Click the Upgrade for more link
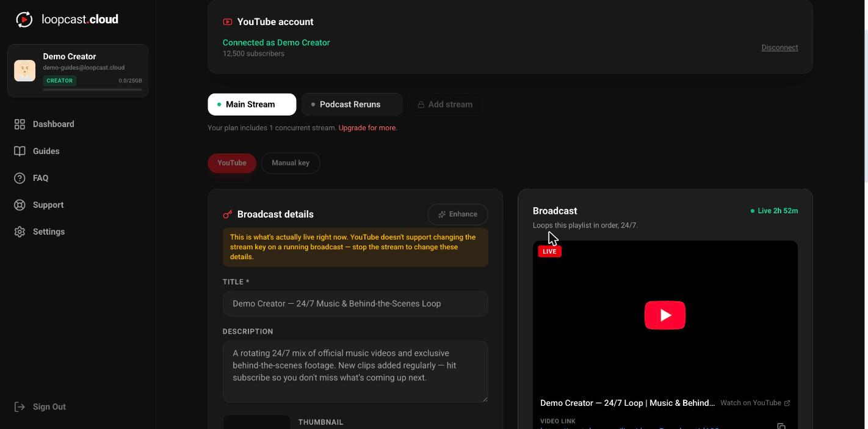Image resolution: width=868 pixels, height=429 pixels. [367, 128]
